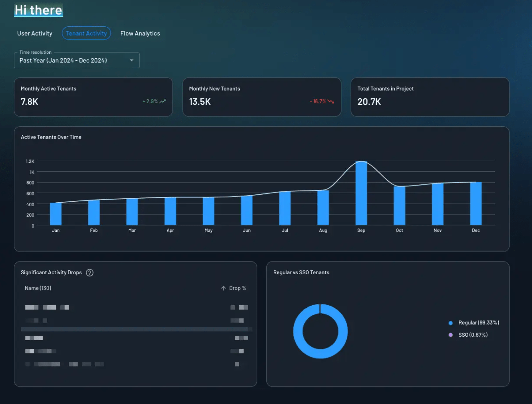Screen dimensions: 532x404
Task: Select the Regular legend dot in the donut chart
Action: pos(450,322)
